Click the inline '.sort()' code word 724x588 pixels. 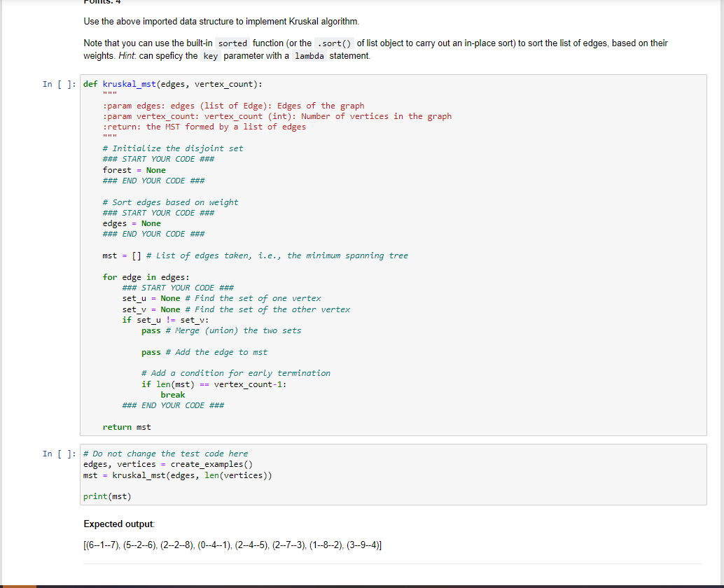pos(334,43)
